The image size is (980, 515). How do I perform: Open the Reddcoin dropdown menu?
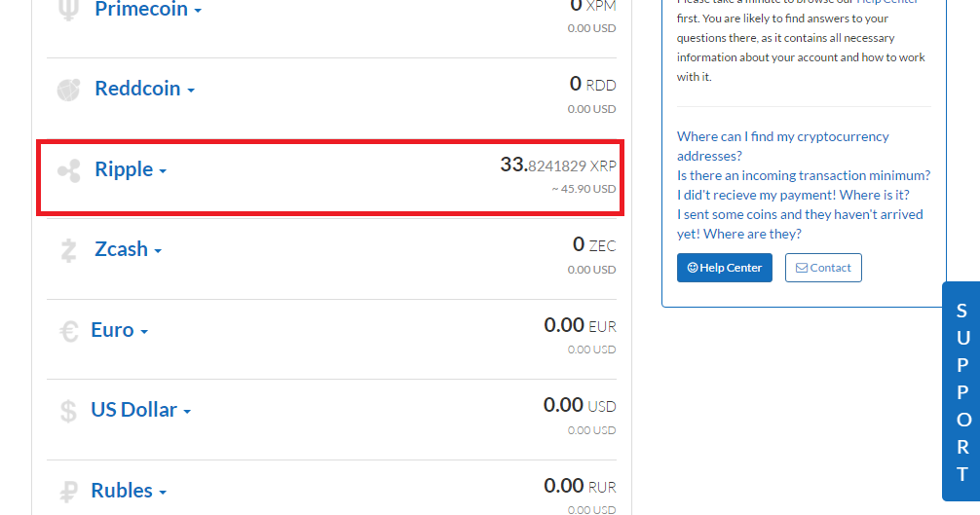click(x=145, y=89)
